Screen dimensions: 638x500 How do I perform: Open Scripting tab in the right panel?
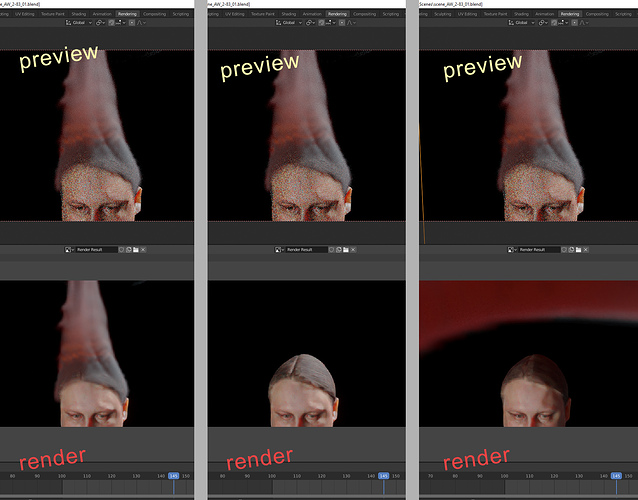point(623,14)
